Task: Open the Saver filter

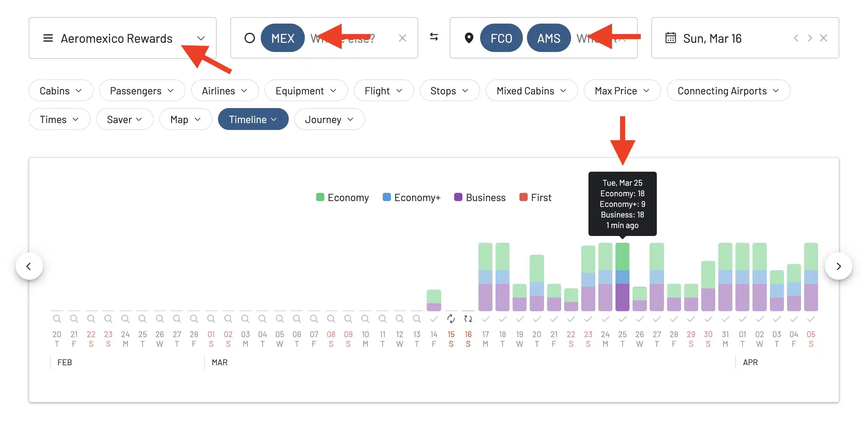Action: click(124, 119)
